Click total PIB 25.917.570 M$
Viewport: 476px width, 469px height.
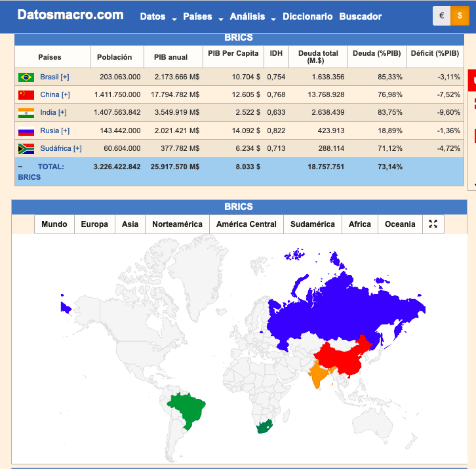(x=175, y=167)
